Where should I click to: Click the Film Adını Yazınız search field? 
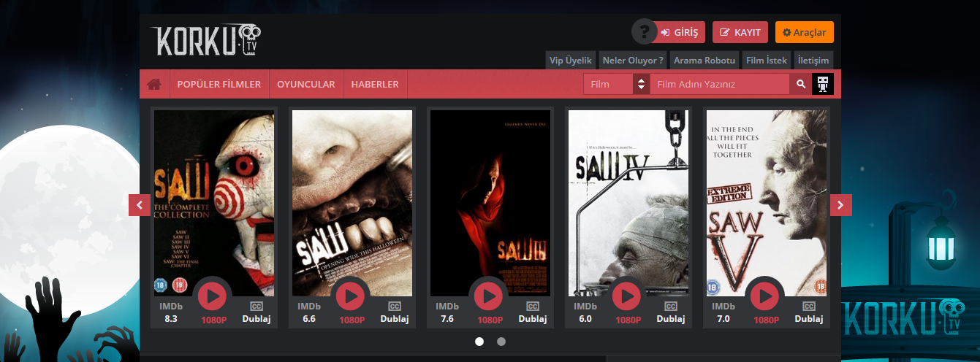coord(720,84)
